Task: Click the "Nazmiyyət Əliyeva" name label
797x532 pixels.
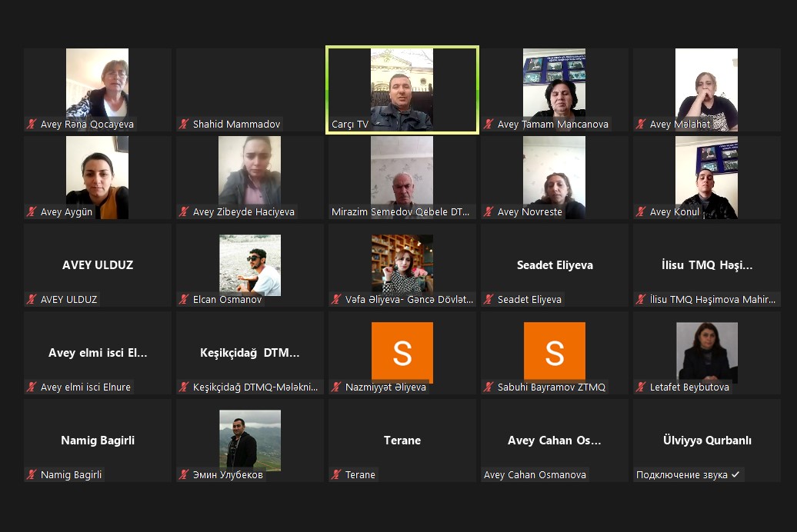Action: tap(385, 387)
